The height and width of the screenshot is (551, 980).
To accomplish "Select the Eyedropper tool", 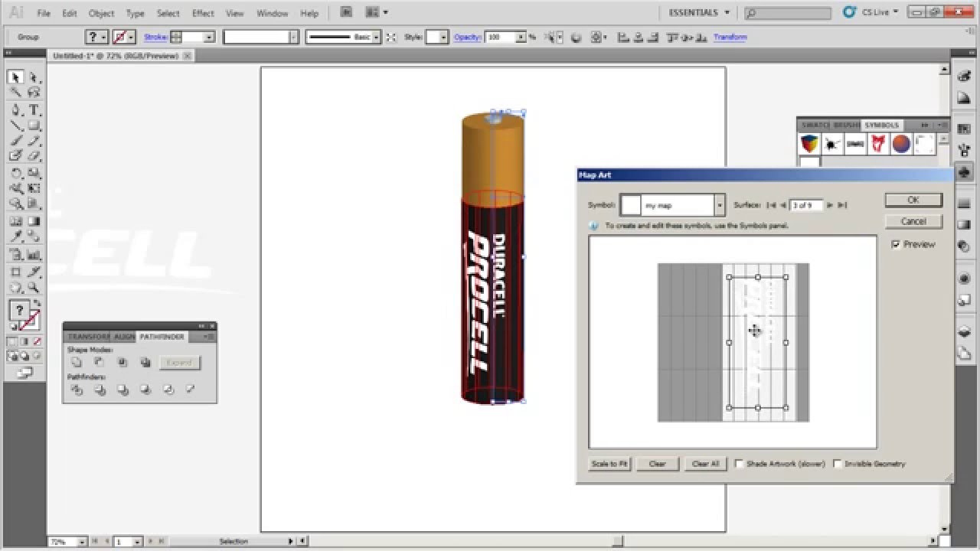I will coord(16,237).
